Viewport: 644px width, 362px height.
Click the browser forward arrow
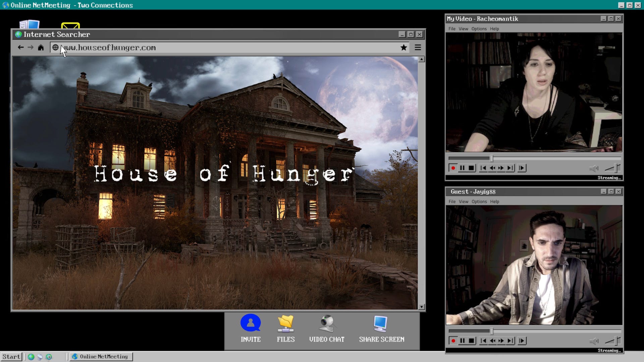[31, 48]
